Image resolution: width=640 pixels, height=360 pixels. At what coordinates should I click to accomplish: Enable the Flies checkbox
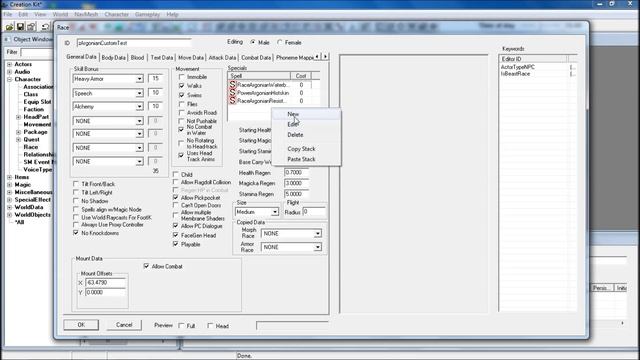point(182,104)
